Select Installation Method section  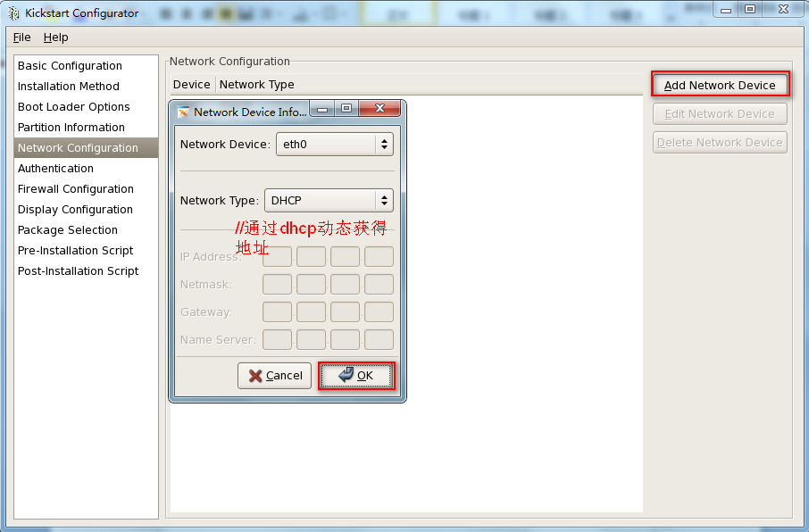click(x=86, y=87)
